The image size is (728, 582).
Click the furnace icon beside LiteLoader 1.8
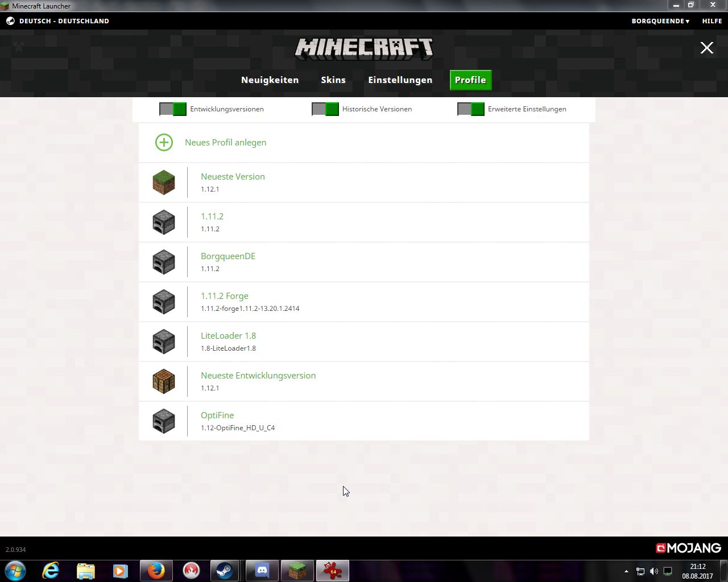pyautogui.click(x=164, y=342)
